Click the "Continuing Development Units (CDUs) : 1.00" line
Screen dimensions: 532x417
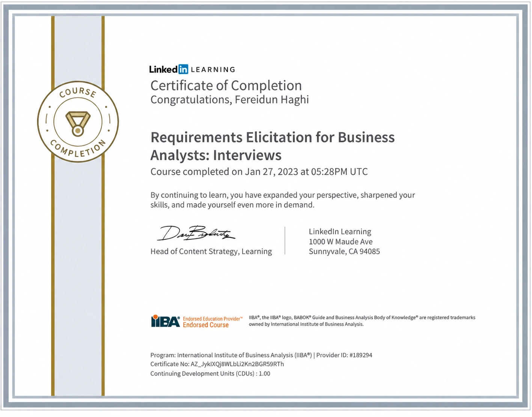coord(210,373)
